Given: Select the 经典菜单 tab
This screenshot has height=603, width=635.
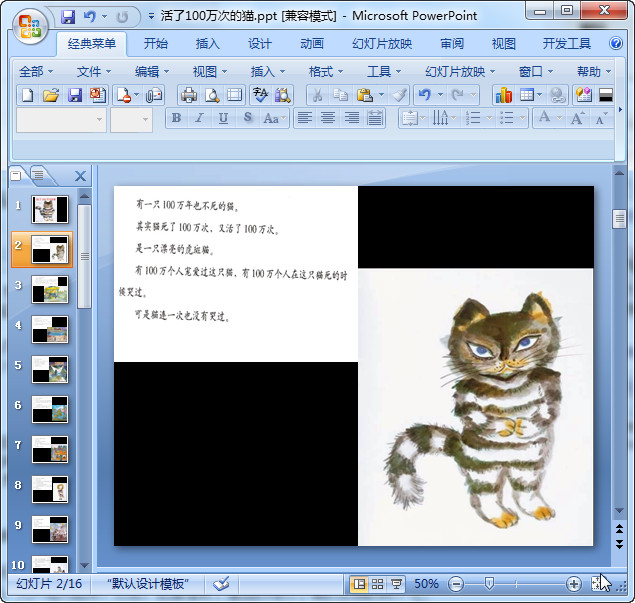Looking at the screenshot, I should pyautogui.click(x=92, y=43).
